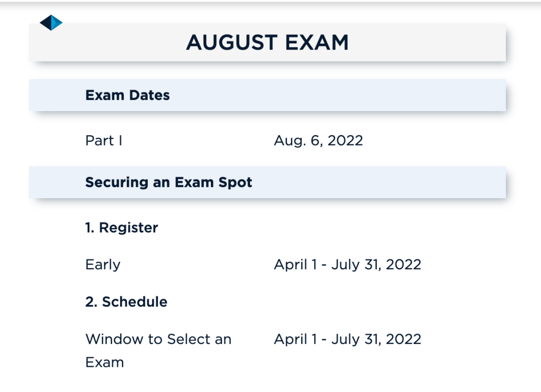Click the word AUGUST in the title

pos(231,43)
